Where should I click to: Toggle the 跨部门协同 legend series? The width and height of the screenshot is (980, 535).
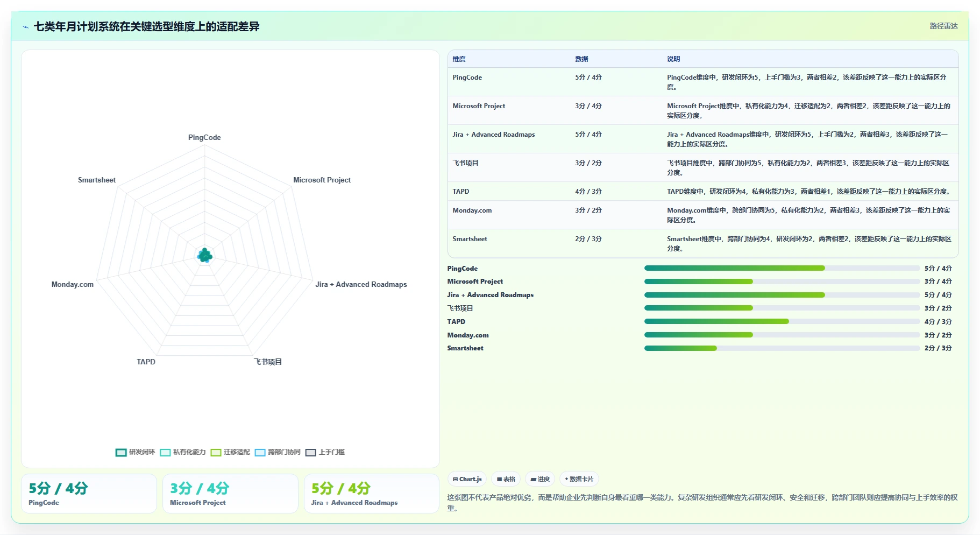278,452
